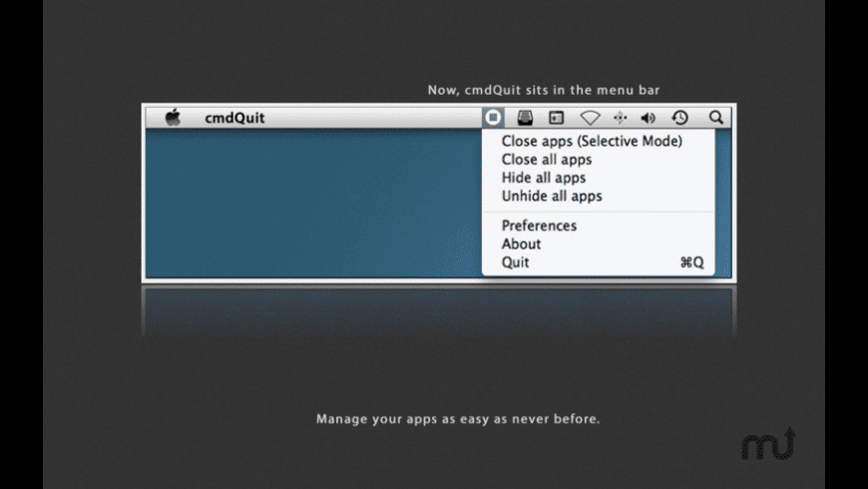
Task: Choose Close apps (Selective Mode)
Action: point(598,142)
